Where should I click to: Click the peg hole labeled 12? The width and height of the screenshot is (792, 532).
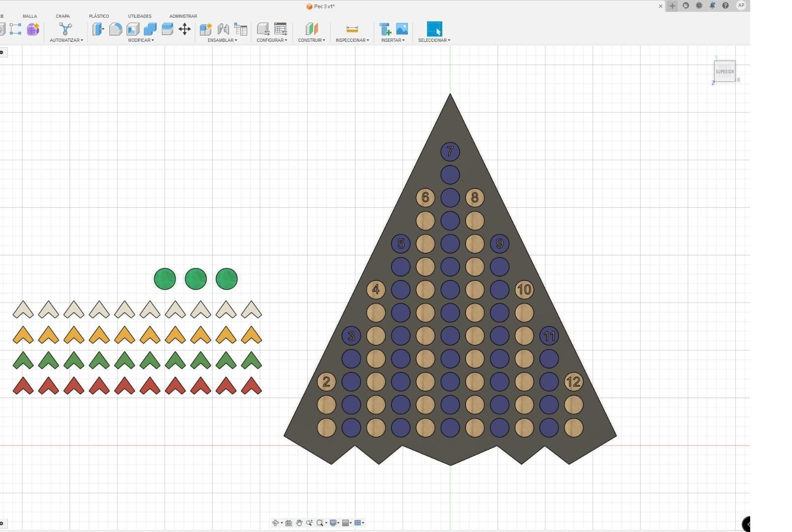point(573,382)
